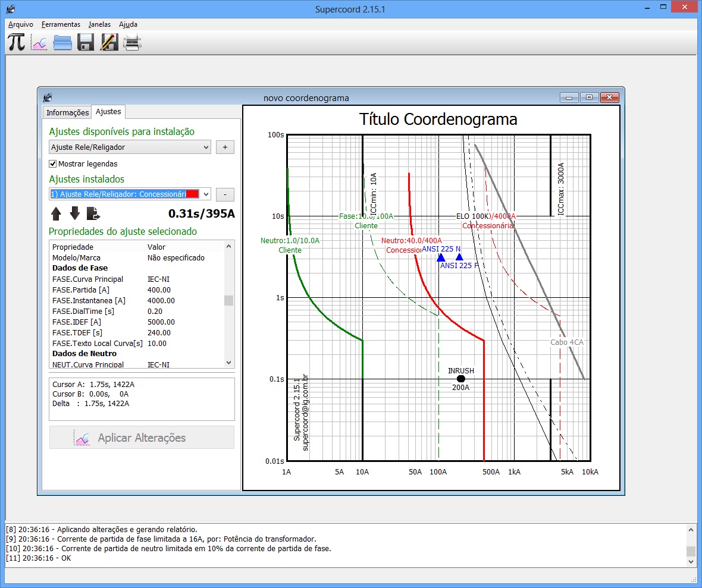
Task: Open a file with the folder icon
Action: [62, 43]
